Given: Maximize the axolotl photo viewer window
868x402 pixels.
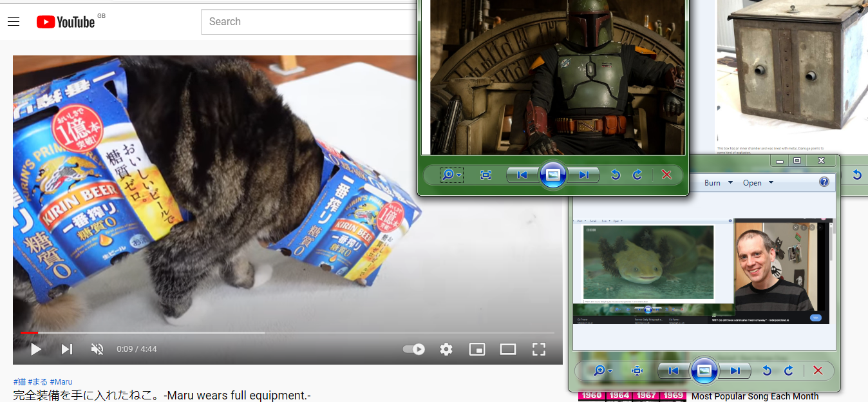Looking at the screenshot, I should coord(797,160).
